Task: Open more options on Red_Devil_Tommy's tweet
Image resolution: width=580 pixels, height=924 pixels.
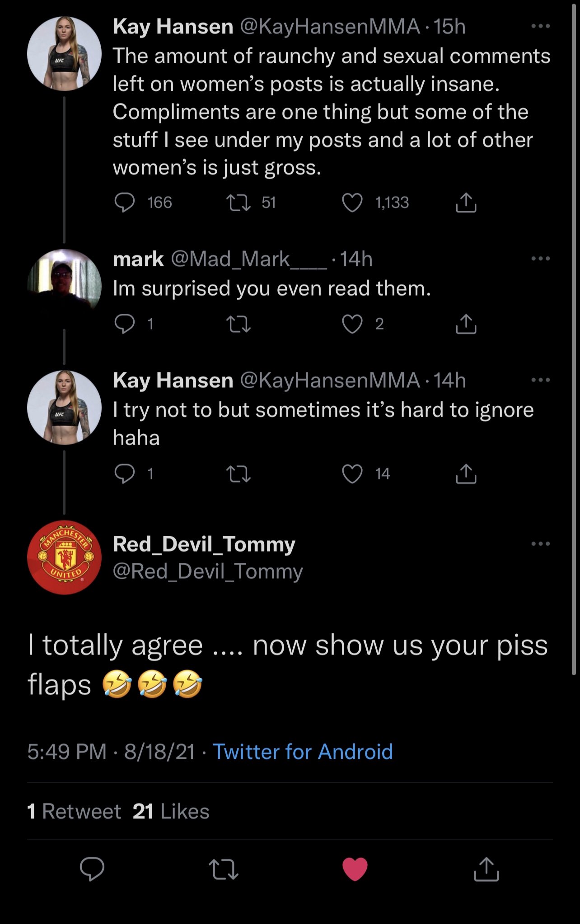Action: 540,544
